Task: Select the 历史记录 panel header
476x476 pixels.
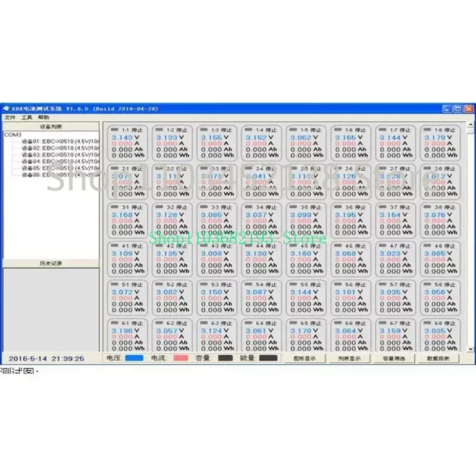Action: (51, 263)
